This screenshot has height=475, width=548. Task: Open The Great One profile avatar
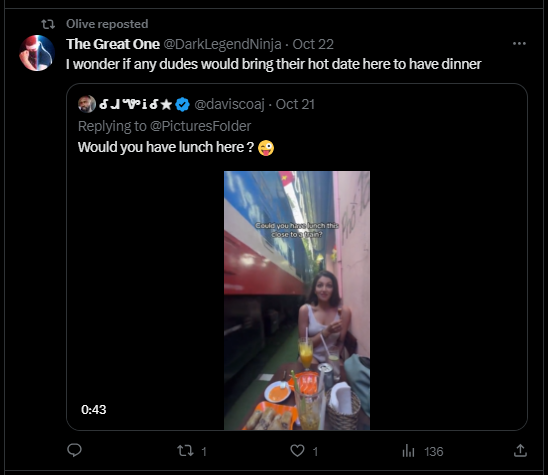coord(37,53)
